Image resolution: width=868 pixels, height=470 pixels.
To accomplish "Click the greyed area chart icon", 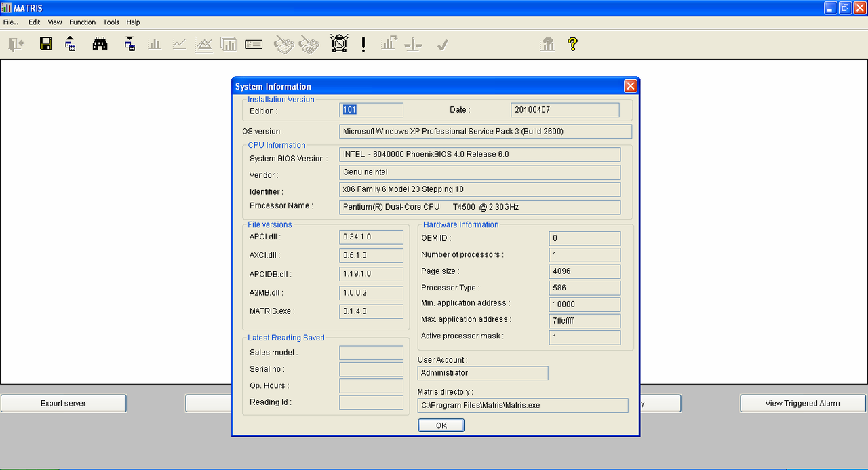I will [203, 44].
